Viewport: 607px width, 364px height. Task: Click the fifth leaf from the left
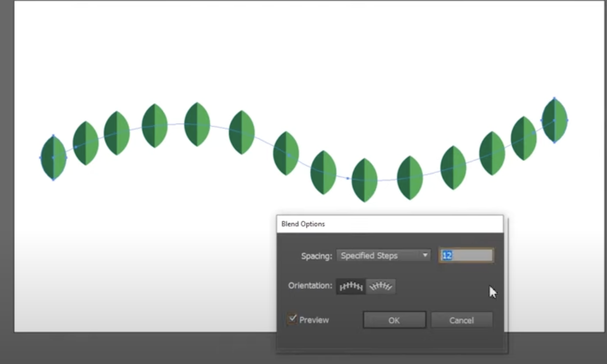click(197, 124)
